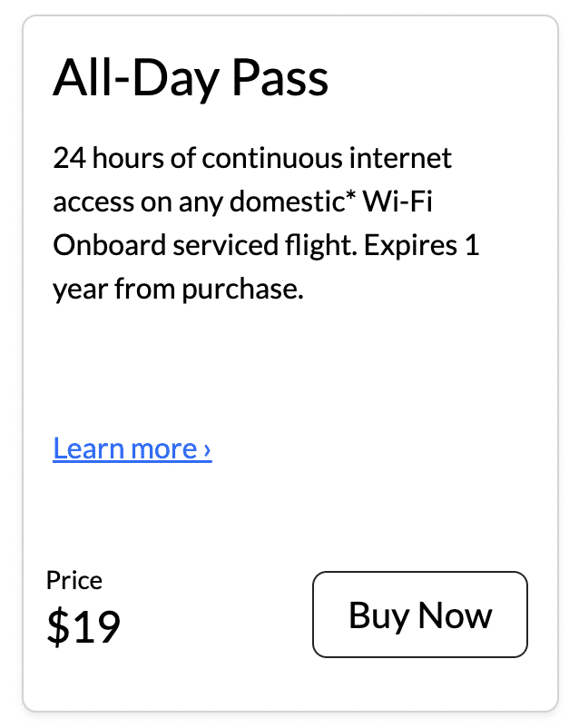Click the chevron after Learn more
The height and width of the screenshot is (728, 579).
(208, 449)
